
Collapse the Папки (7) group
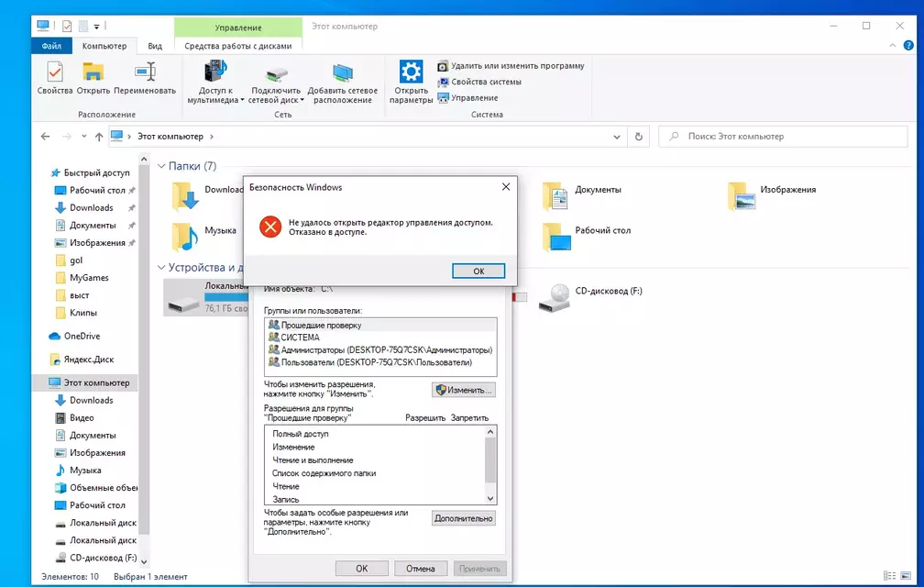pyautogui.click(x=161, y=167)
